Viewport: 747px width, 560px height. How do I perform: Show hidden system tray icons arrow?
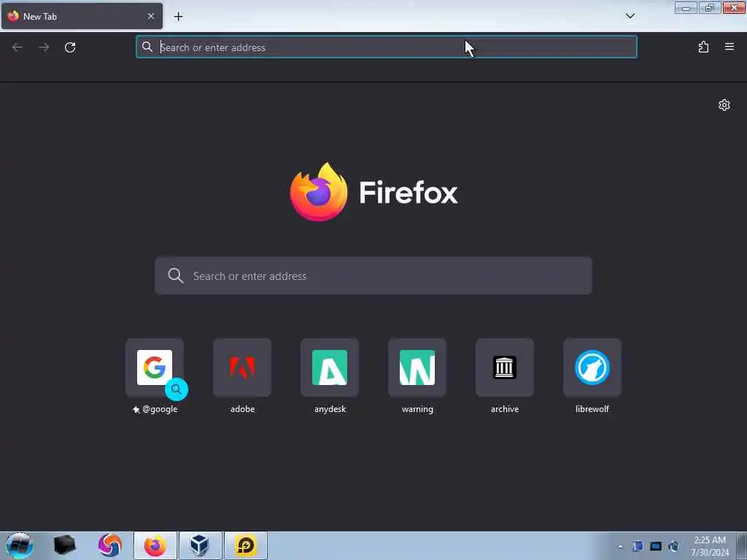(x=620, y=546)
